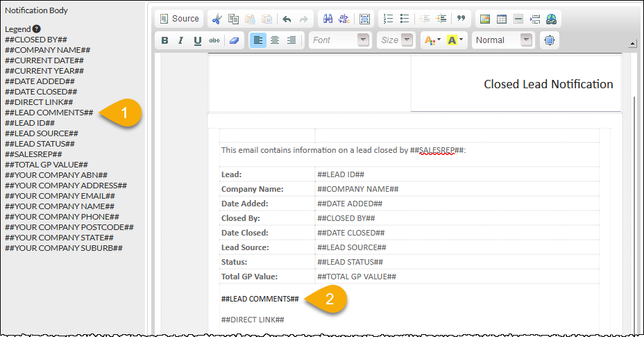
Task: Select ##DIRECT LINK## in legend
Action: coord(39,102)
